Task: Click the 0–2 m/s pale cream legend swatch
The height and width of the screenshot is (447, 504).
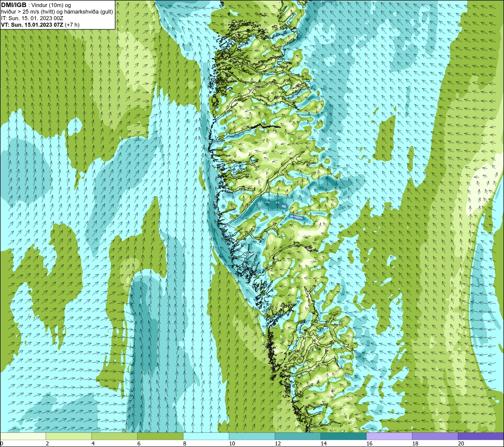Action: point(23,436)
